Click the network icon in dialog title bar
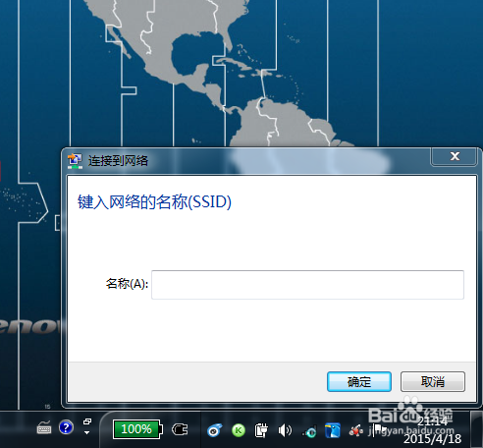The width and height of the screenshot is (483, 448). [75, 161]
